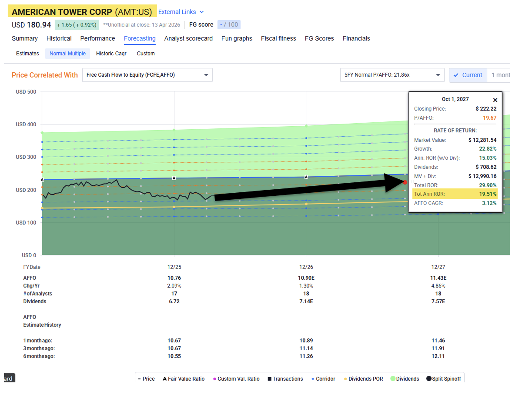Switch to the Fiscal fitness tab
Screen dimensions: 532x394
tap(278, 39)
